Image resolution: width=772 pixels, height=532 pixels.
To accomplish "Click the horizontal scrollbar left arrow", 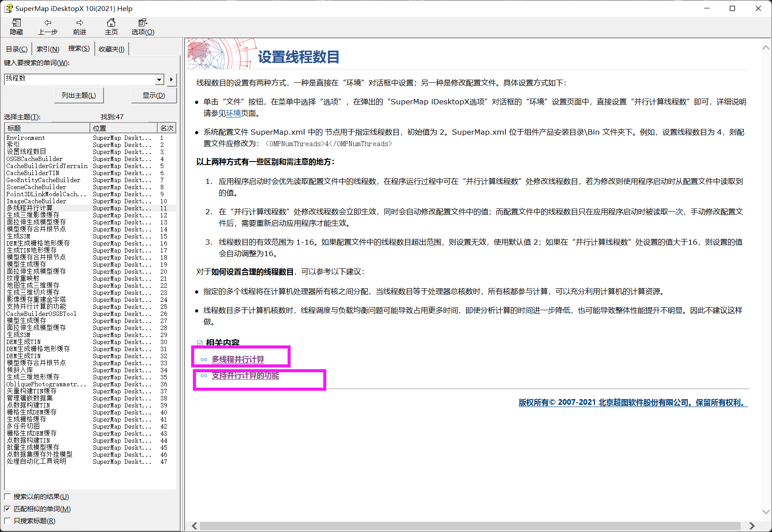I will pyautogui.click(x=195, y=526).
